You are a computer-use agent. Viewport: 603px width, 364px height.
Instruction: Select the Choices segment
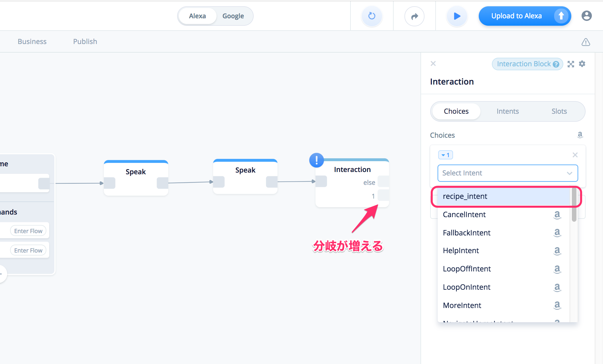(x=456, y=111)
